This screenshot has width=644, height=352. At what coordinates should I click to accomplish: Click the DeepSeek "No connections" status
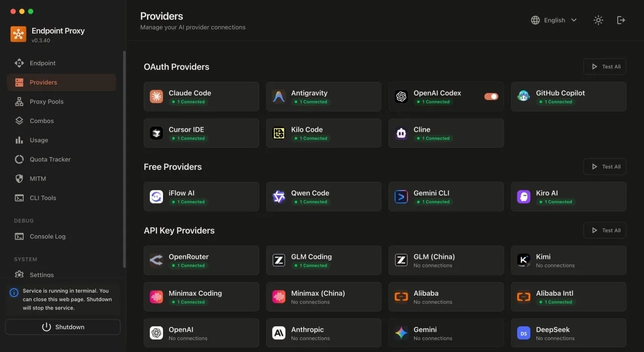point(555,338)
